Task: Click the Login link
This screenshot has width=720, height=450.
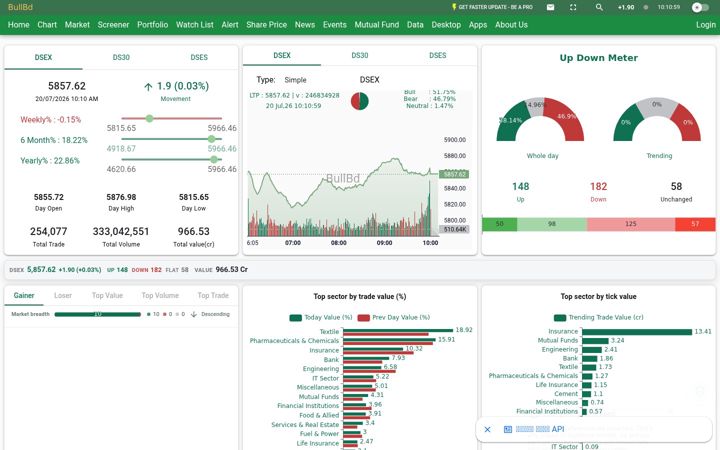Action: coord(706,25)
